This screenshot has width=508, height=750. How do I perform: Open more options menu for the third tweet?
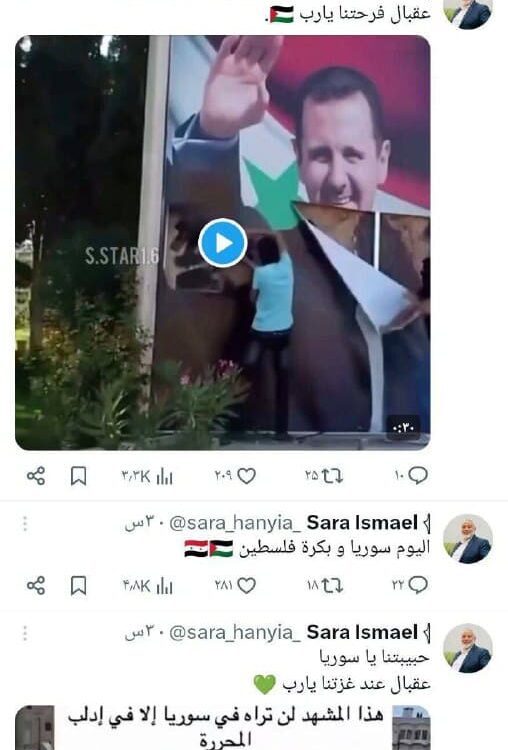click(x=25, y=633)
